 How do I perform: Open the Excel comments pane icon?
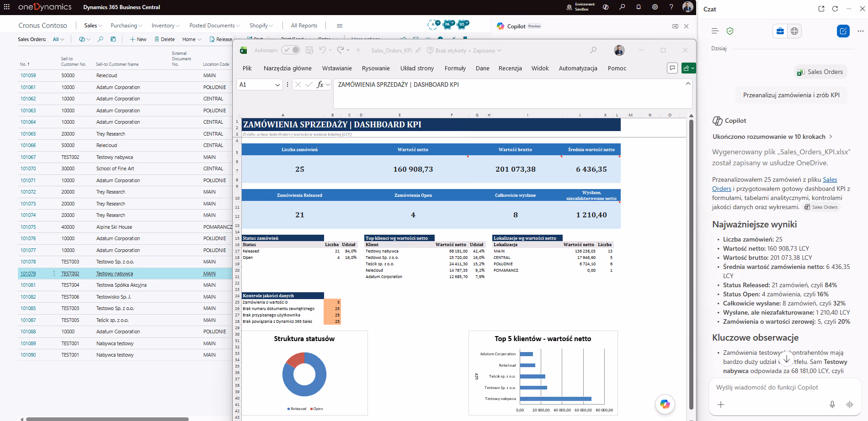(x=672, y=68)
